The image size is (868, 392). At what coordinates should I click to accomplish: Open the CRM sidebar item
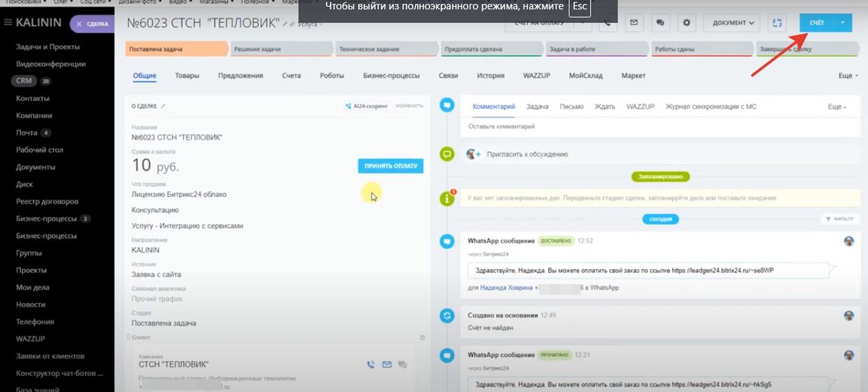25,81
